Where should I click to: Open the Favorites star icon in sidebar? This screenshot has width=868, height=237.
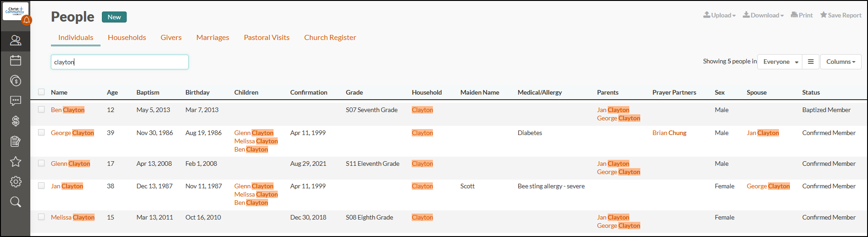click(x=16, y=161)
